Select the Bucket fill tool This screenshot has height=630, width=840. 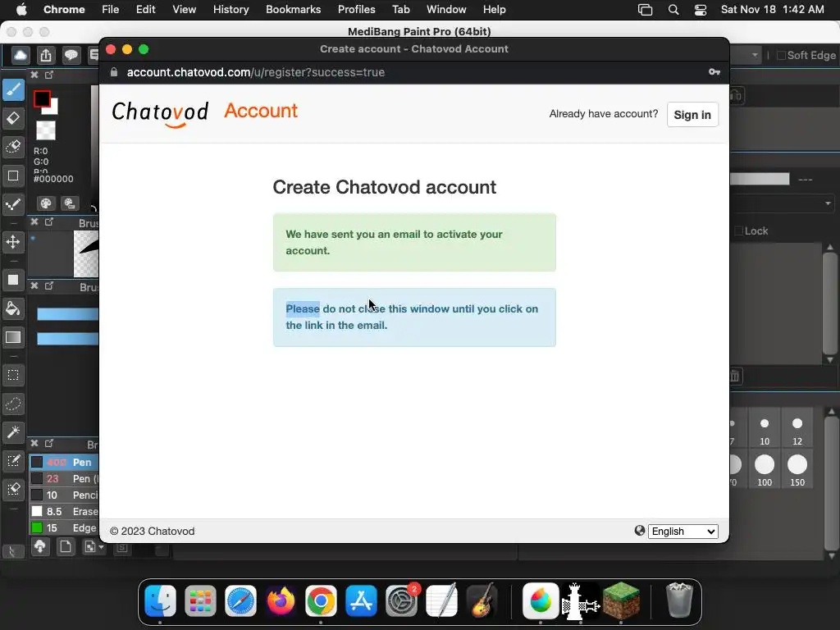pos(13,308)
